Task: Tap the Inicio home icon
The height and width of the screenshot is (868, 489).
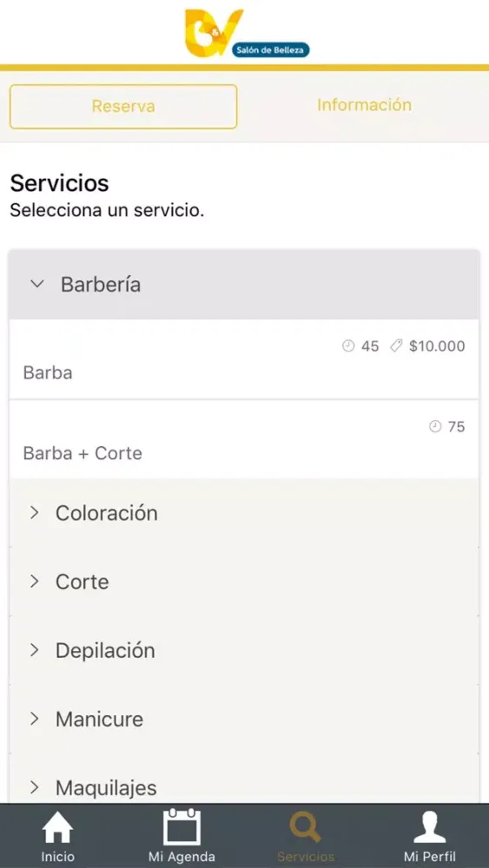Action: (57, 829)
